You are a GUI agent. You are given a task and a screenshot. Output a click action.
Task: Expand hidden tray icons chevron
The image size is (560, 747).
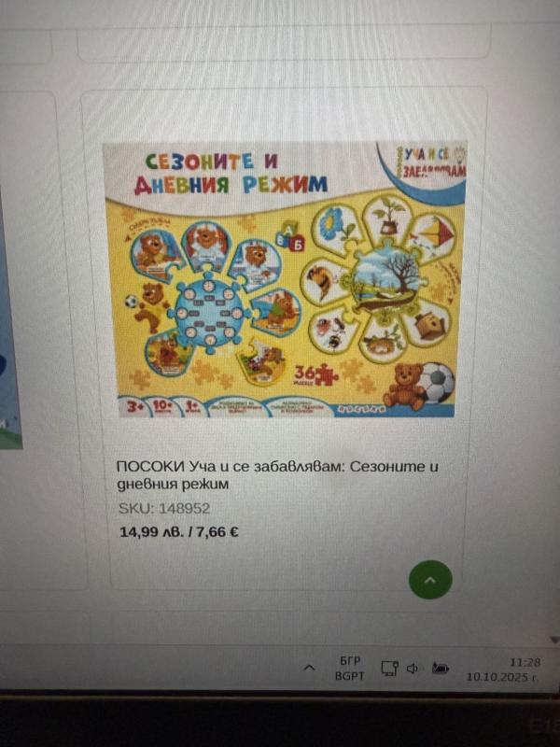[310, 668]
